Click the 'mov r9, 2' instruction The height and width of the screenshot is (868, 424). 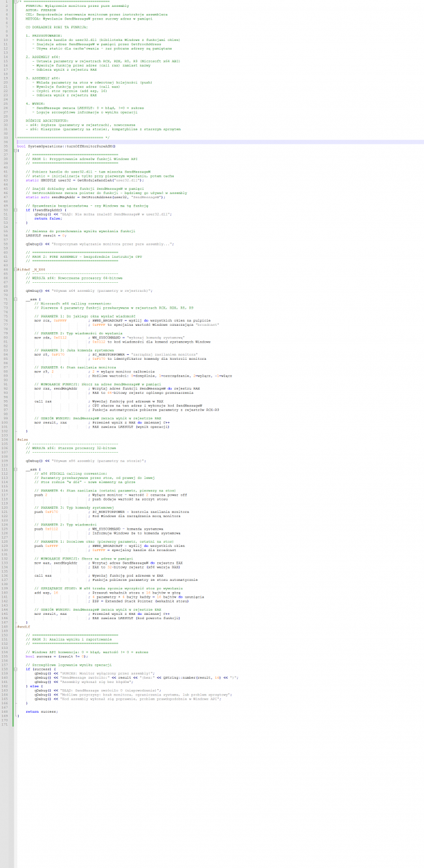coord(44,372)
